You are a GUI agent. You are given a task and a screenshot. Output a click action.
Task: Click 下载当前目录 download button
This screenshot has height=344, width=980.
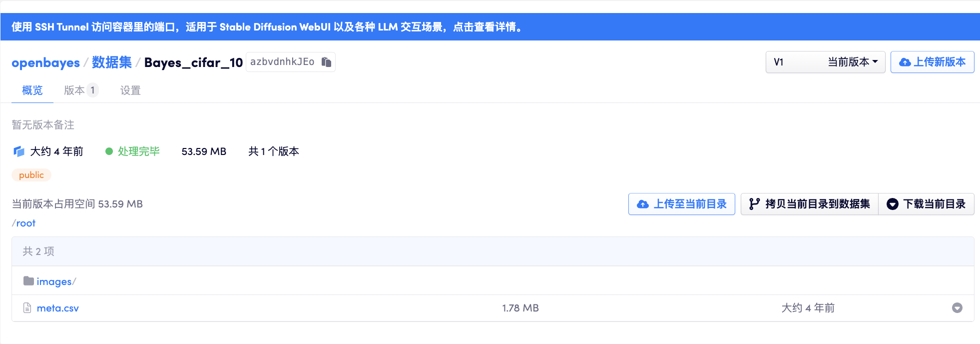[x=926, y=204]
